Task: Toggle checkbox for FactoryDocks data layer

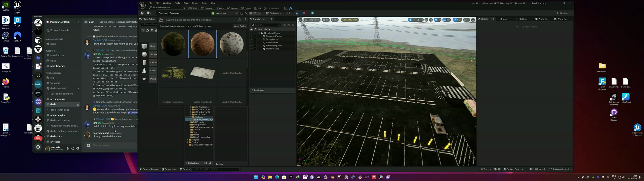Action: point(255,39)
